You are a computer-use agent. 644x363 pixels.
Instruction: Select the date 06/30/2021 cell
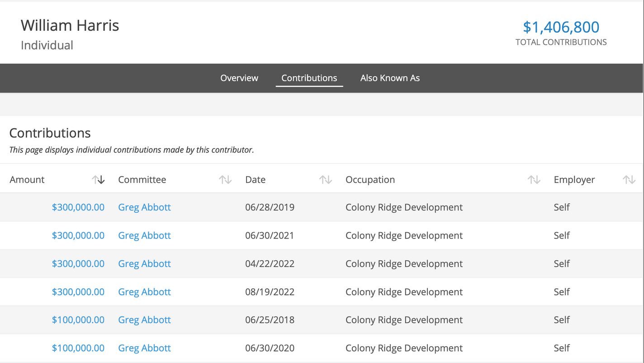click(x=270, y=235)
